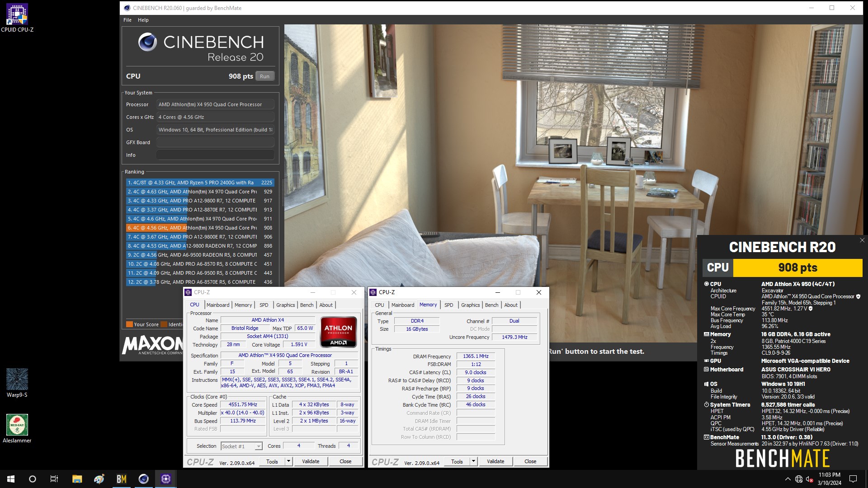Open the CPUID CPU-Z desktop shortcut
Screen dimensions: 868x488
[17, 18]
